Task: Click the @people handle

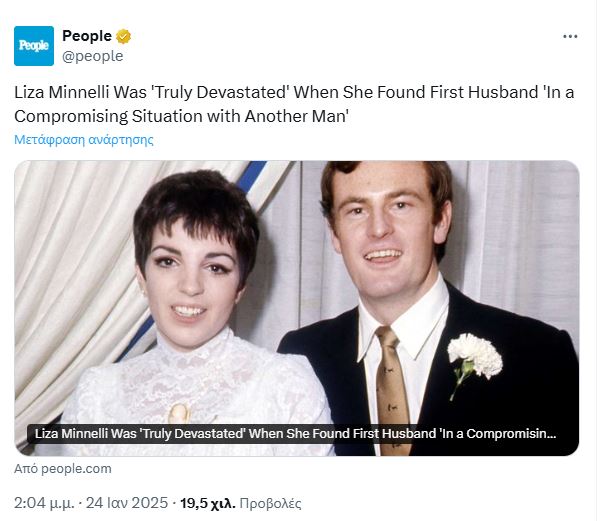Action: [x=93, y=56]
